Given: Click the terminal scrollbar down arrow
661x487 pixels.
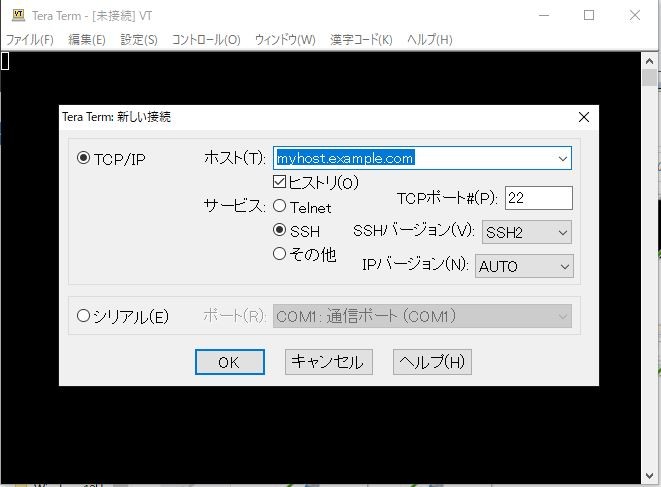Looking at the screenshot, I should pos(650,476).
